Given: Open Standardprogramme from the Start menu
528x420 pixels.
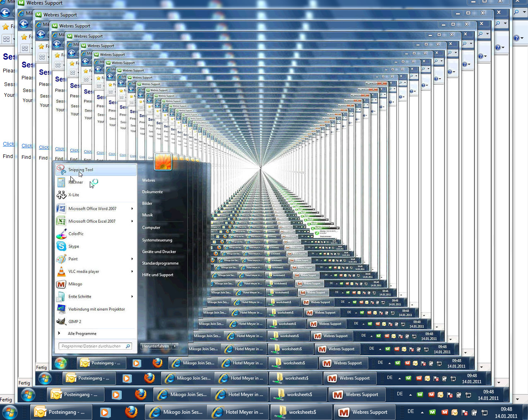Looking at the screenshot, I should tap(160, 263).
